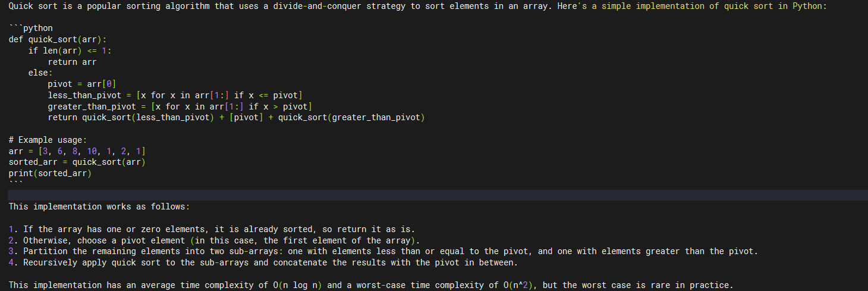This screenshot has height=291, width=868.
Task: Click 'This implementation works as follows:' text
Action: (x=99, y=206)
